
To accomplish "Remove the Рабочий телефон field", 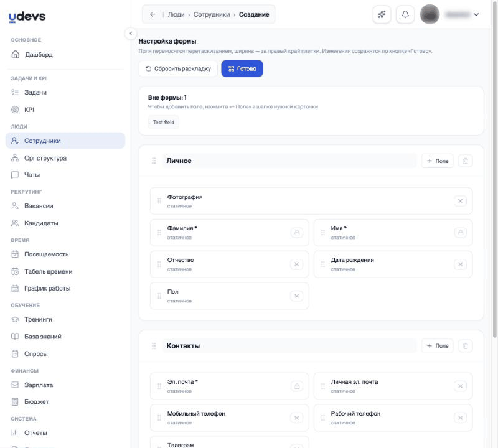I will pyautogui.click(x=460, y=418).
